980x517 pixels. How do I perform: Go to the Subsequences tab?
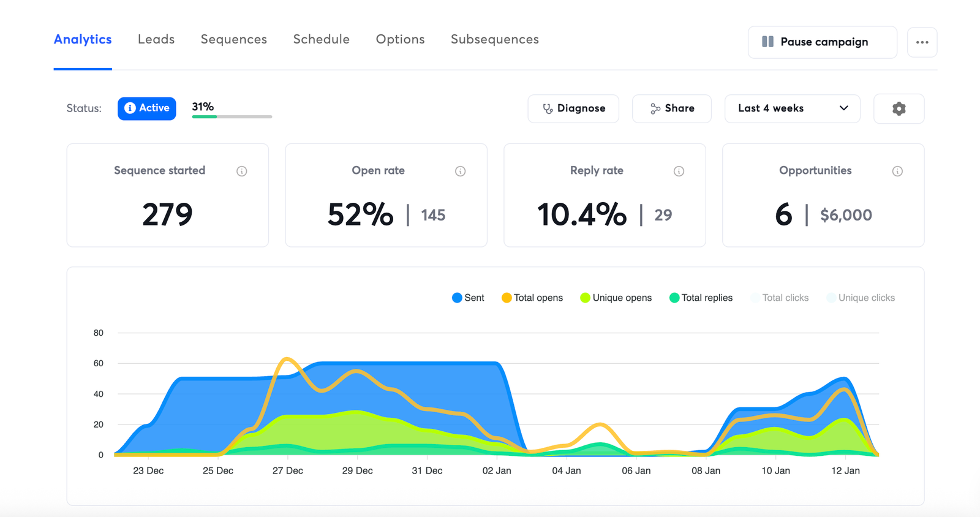pos(495,39)
